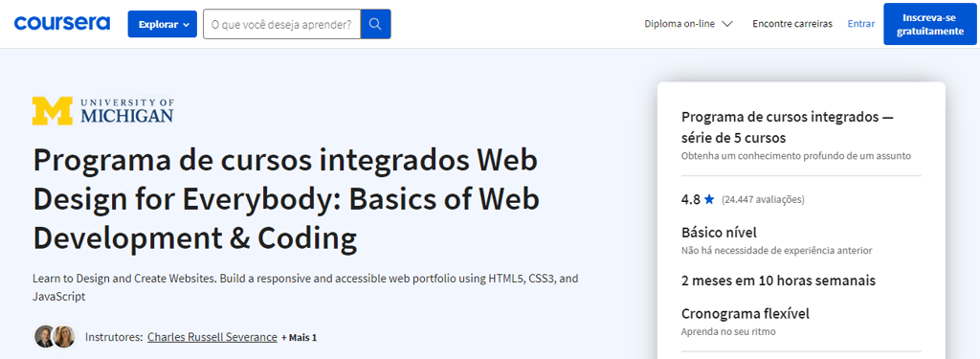Viewport: 980px width, 359px height.
Task: Click the female instructor's avatar photo
Action: (64, 336)
